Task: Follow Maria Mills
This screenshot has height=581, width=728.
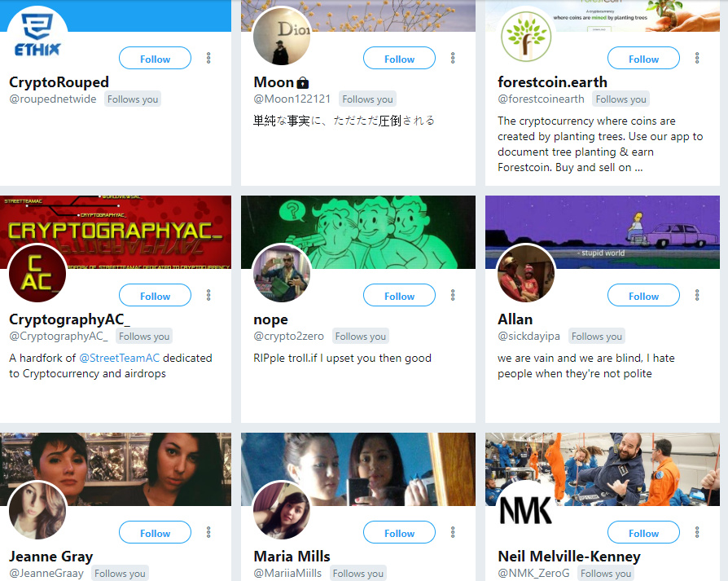Action: [x=399, y=532]
